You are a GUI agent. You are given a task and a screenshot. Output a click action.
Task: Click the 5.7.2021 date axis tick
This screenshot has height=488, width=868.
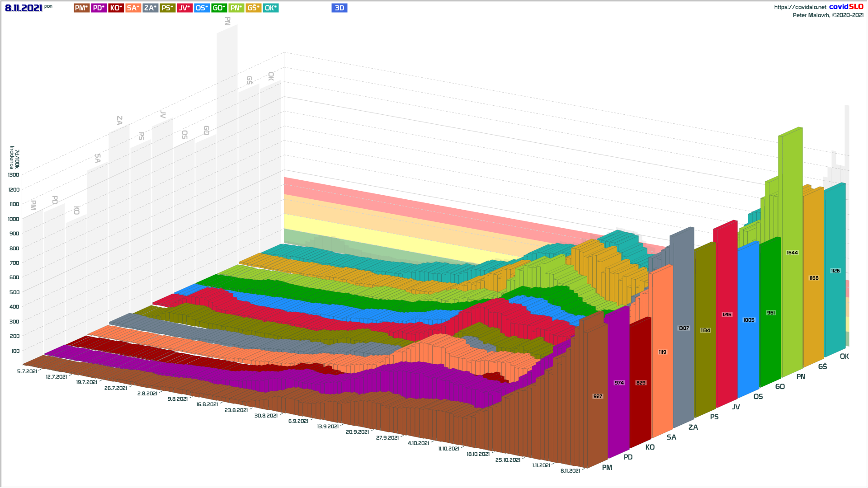tap(27, 371)
